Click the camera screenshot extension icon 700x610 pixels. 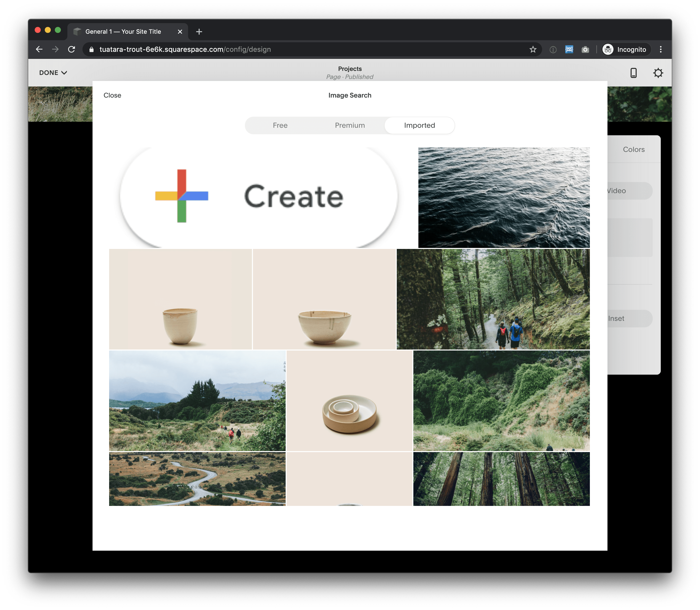(x=585, y=50)
